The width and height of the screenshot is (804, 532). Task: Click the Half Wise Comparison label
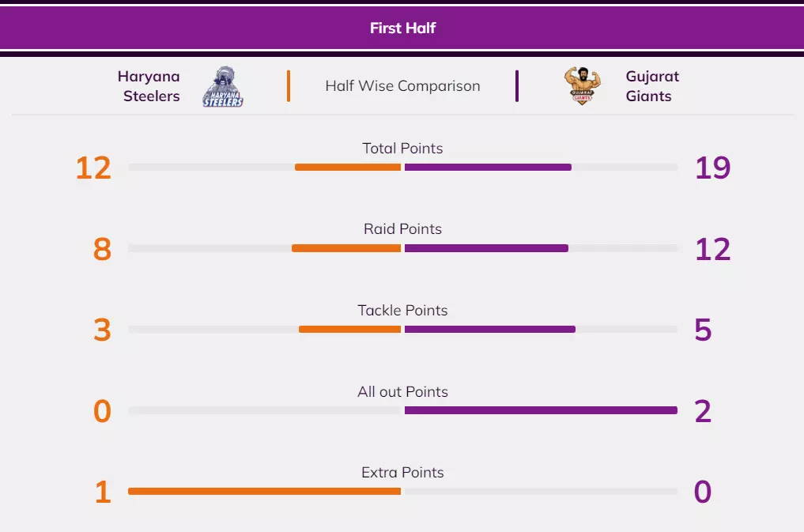[402, 86]
